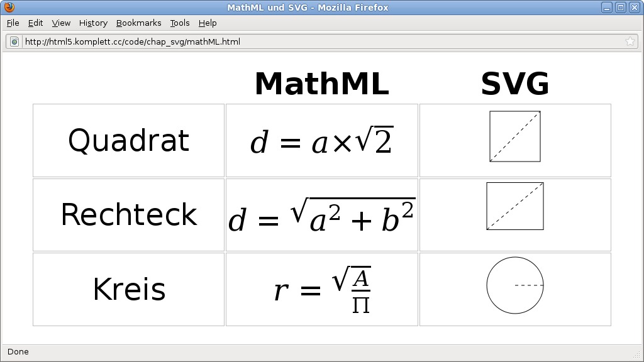This screenshot has width=644, height=362.
Task: Click the circle SVG drawing with radius
Action: coord(515,285)
